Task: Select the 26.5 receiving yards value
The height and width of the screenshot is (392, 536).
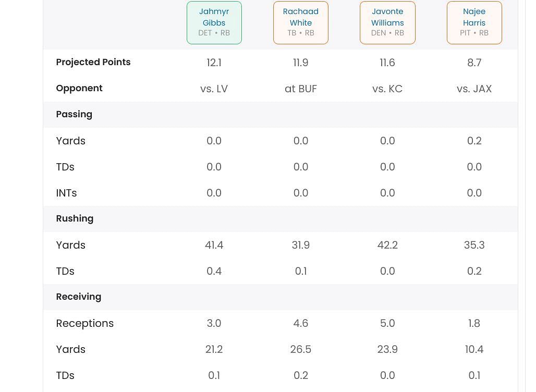Action: [301, 349]
